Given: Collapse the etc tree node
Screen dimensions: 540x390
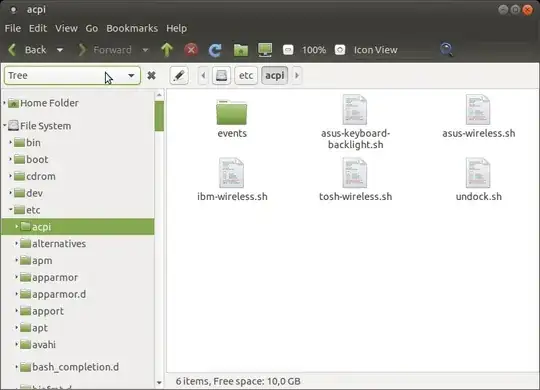Looking at the screenshot, I should 11,209.
